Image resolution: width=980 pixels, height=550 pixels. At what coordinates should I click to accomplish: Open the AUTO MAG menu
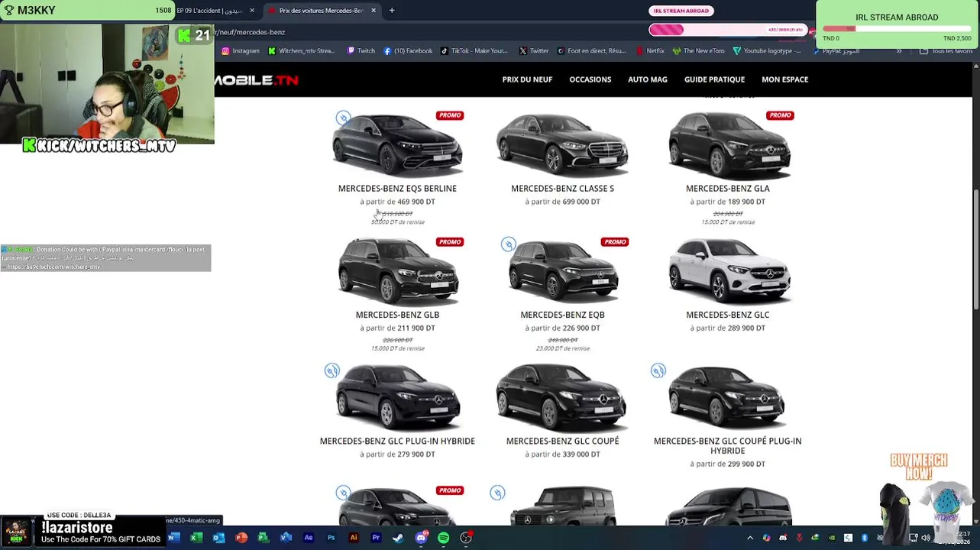[x=648, y=79]
